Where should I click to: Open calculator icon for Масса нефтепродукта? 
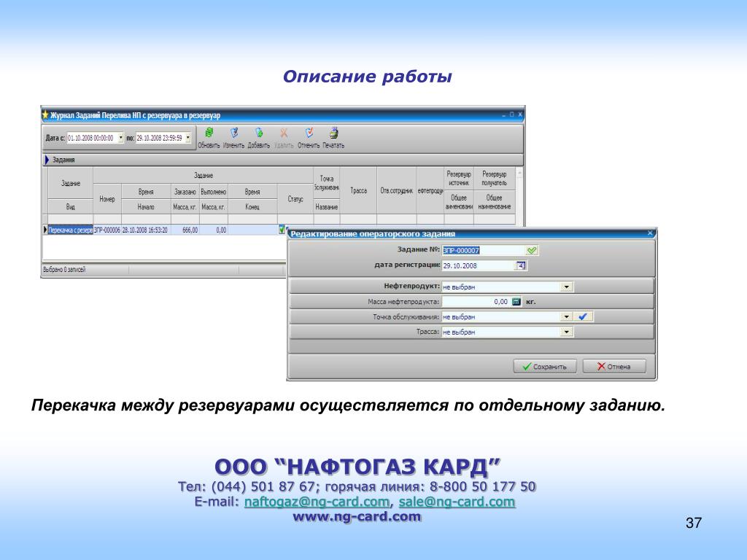point(516,301)
